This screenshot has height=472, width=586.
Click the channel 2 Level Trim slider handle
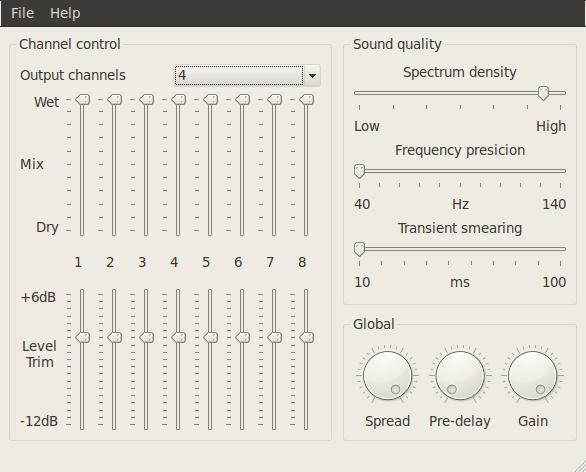point(115,337)
